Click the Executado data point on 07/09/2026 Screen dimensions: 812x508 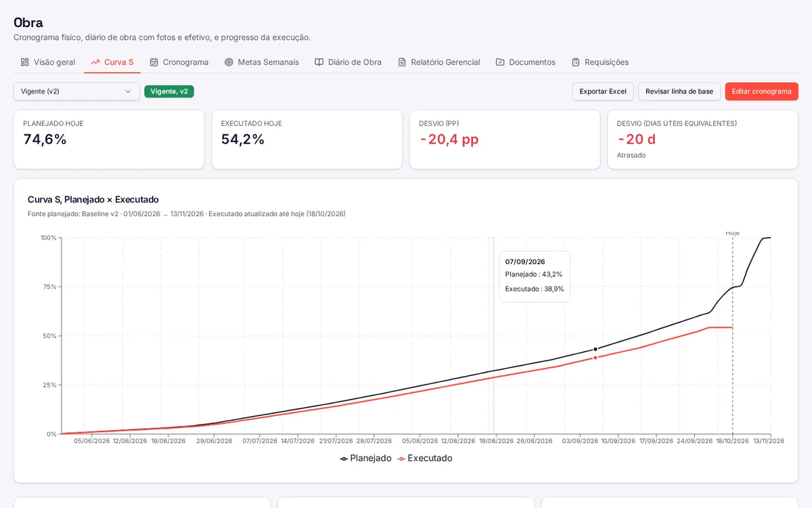595,358
